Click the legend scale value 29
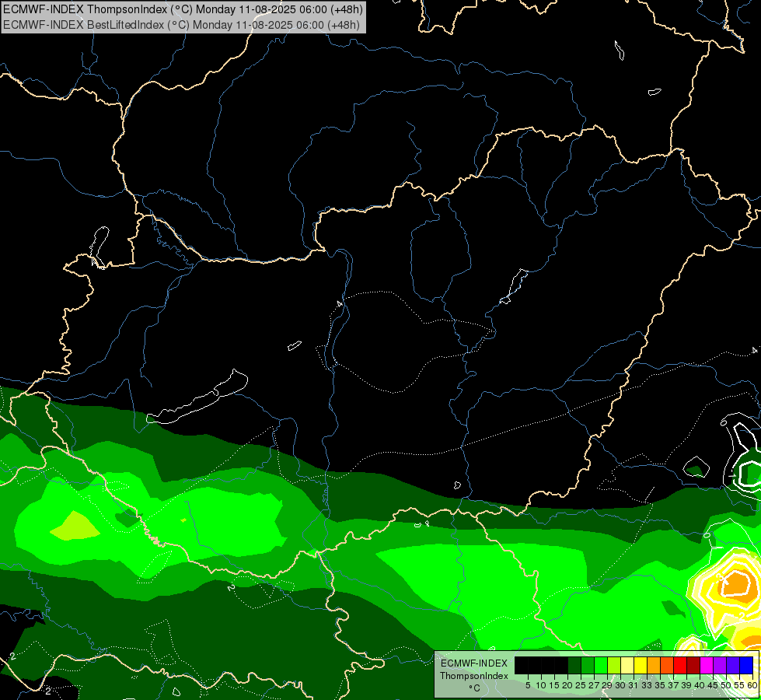 coord(607,685)
